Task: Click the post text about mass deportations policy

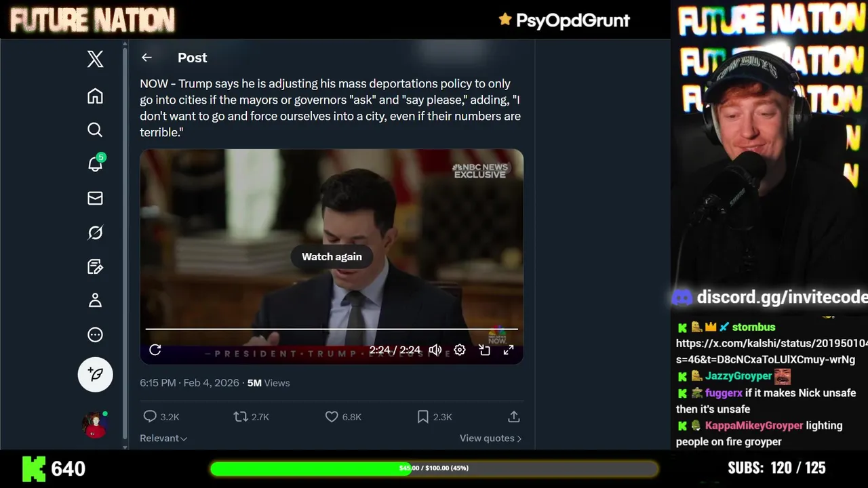Action: point(330,108)
